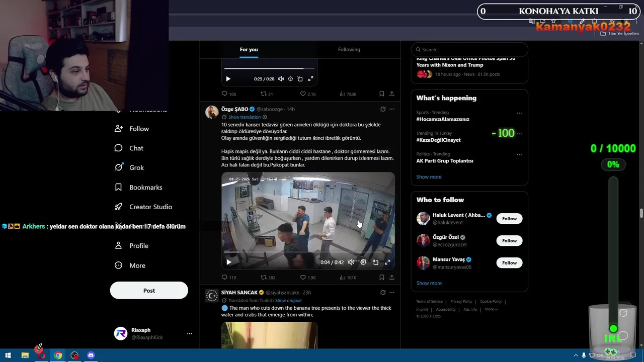Like the top post with 2.1K
The image size is (644, 362).
tap(308, 94)
